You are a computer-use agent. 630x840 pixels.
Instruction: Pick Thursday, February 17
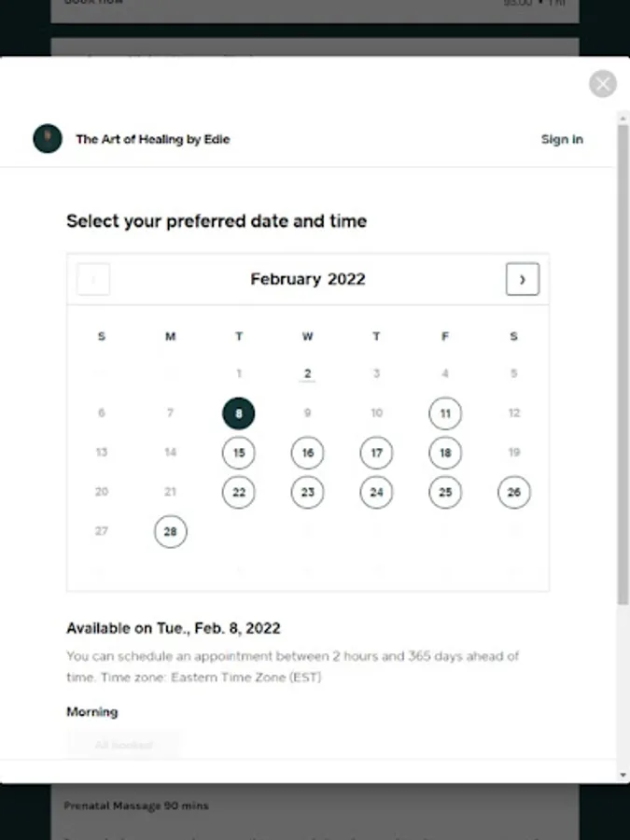pyautogui.click(x=376, y=453)
